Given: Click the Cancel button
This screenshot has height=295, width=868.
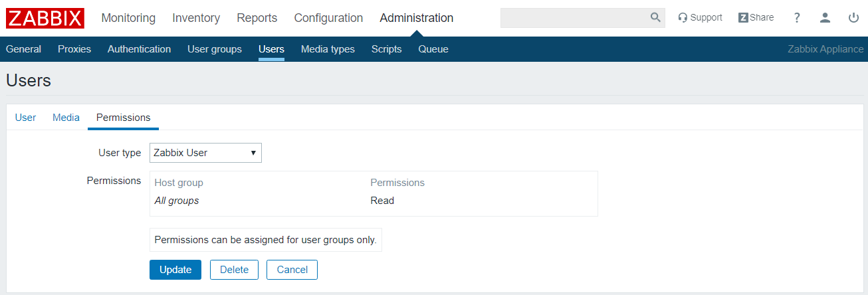Looking at the screenshot, I should [292, 270].
